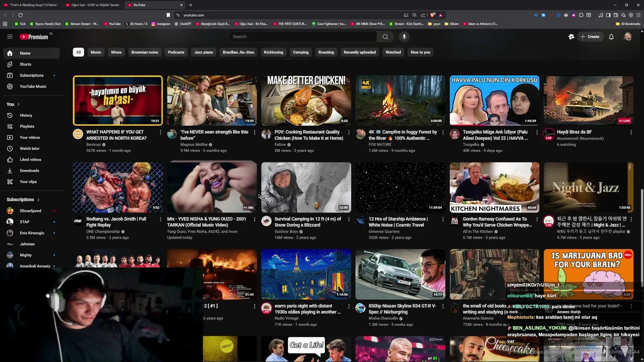Image resolution: width=644 pixels, height=362 pixels.
Task: Click the browser address bar youtube.com
Action: coord(194,15)
